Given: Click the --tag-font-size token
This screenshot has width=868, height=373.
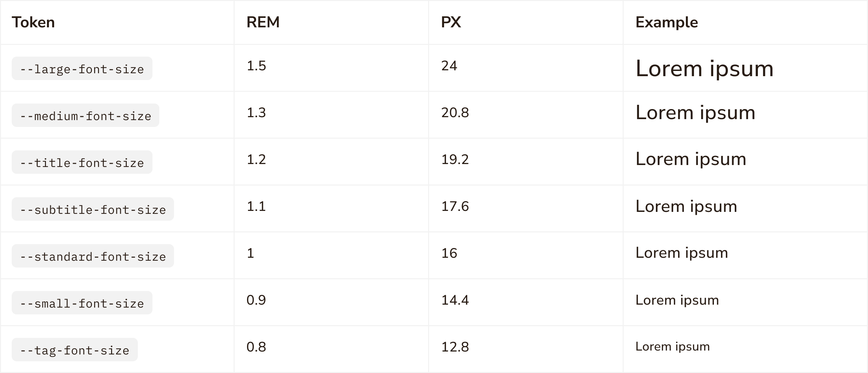Looking at the screenshot, I should pos(75,350).
